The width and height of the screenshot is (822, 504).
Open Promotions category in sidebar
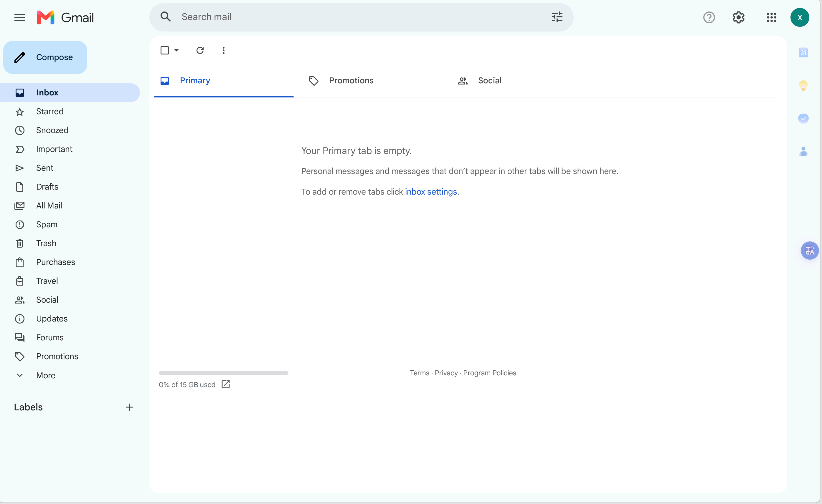pyautogui.click(x=70, y=356)
